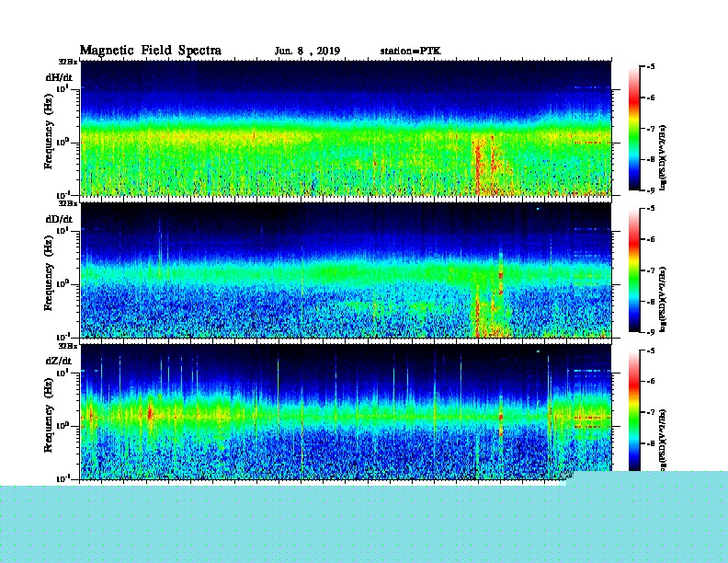Viewport: 728px width, 563px height.
Task: Click the "-9" value on dH/dt color scale
Action: click(651, 190)
